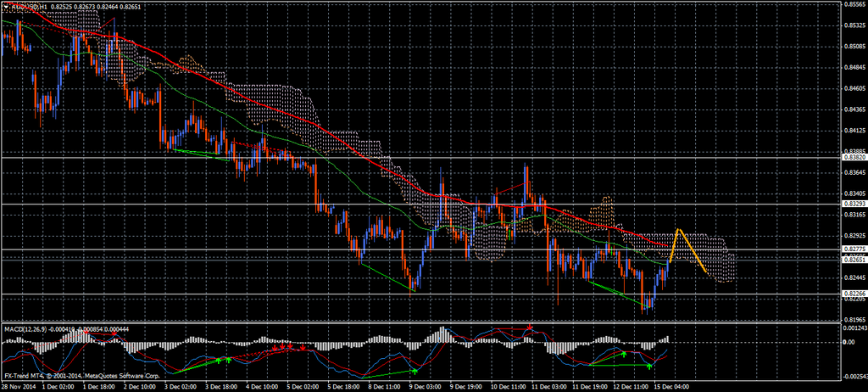
Task: Click the triangle arrow beside the AUDUSD,H1 title
Action: click(x=5, y=7)
